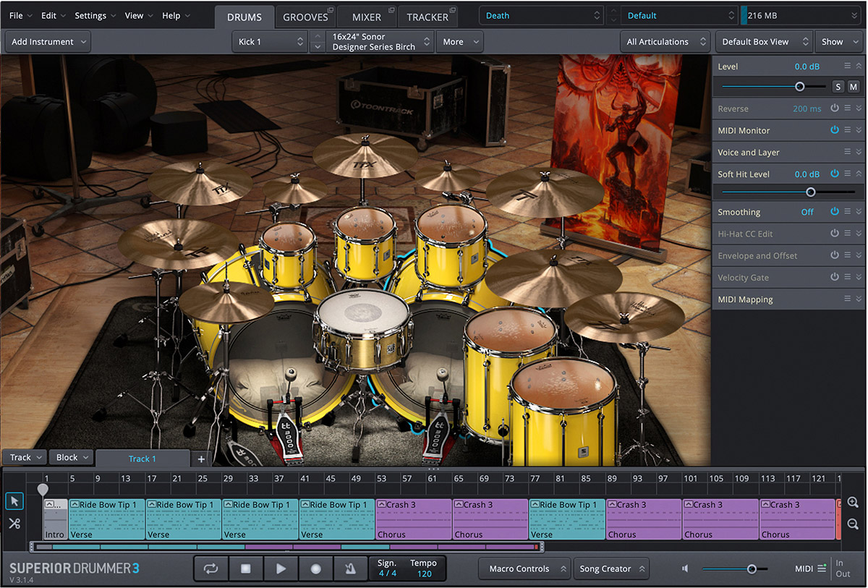
Task: Start recording with the record button
Action: (315, 569)
